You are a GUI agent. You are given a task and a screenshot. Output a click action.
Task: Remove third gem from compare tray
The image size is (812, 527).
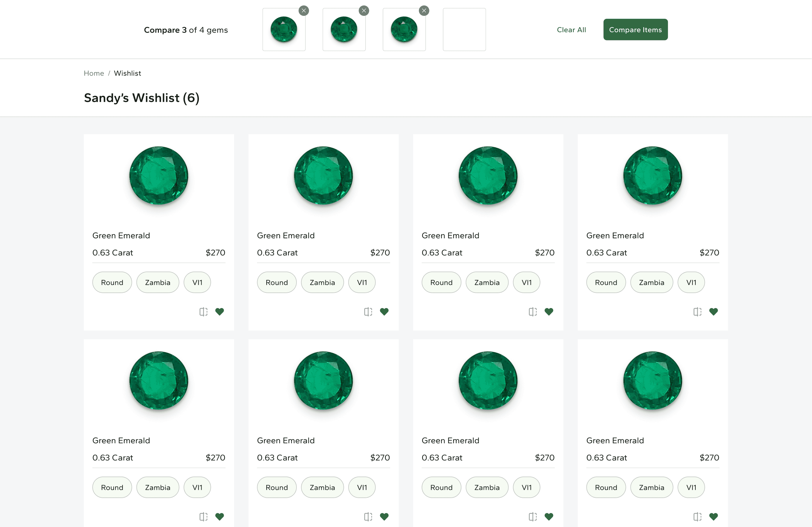pos(424,11)
